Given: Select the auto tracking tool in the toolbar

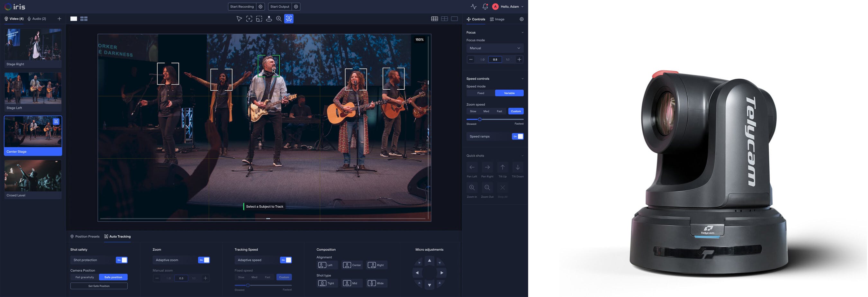Looking at the screenshot, I should (x=289, y=19).
